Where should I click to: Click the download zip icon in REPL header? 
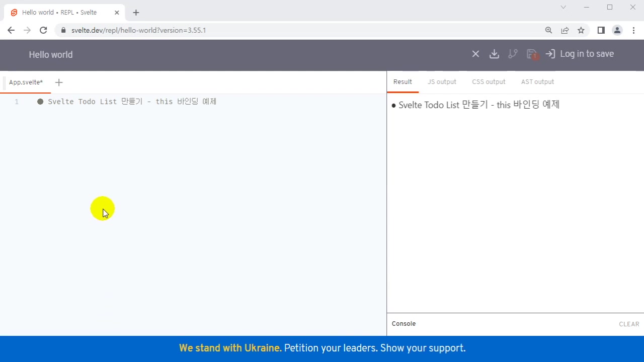click(494, 54)
